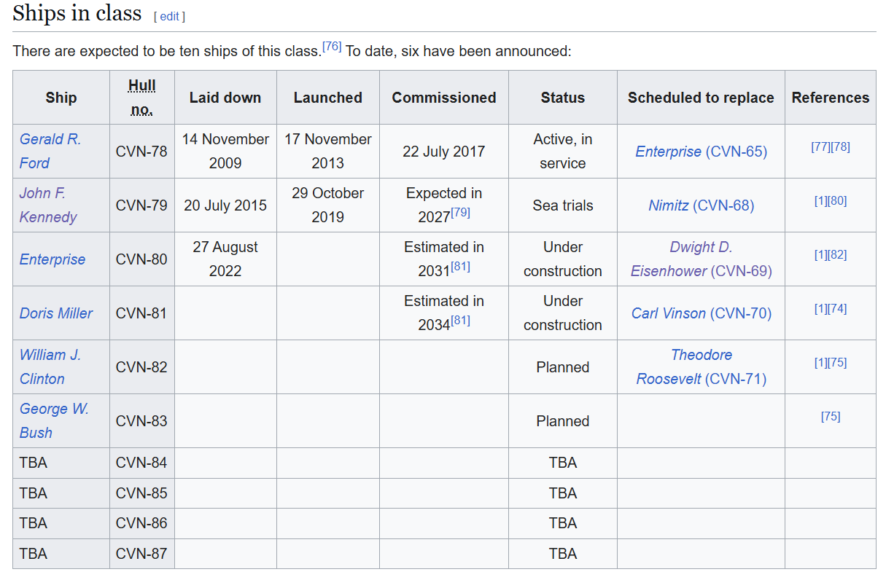
Task: Click the TBA ship name in CVN-87 row
Action: click(34, 554)
